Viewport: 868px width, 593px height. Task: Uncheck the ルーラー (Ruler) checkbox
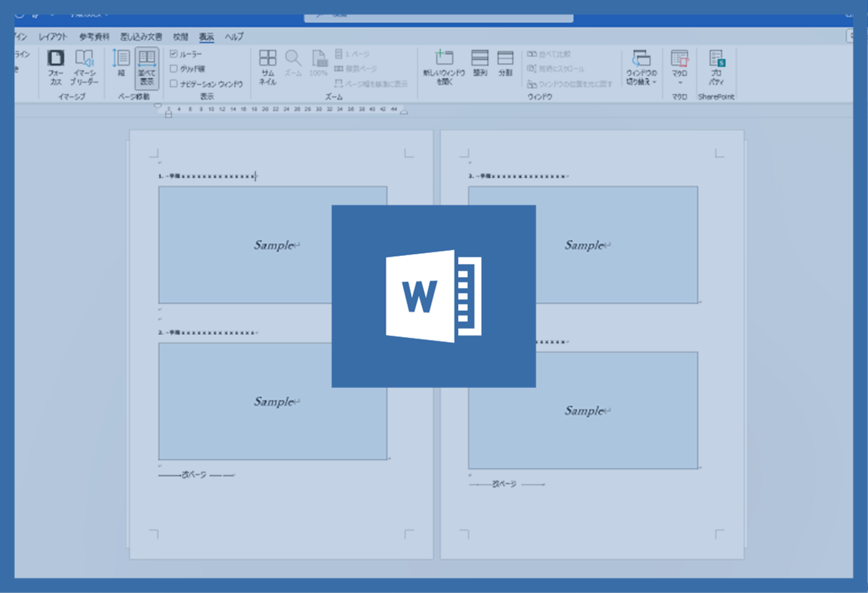pyautogui.click(x=174, y=54)
